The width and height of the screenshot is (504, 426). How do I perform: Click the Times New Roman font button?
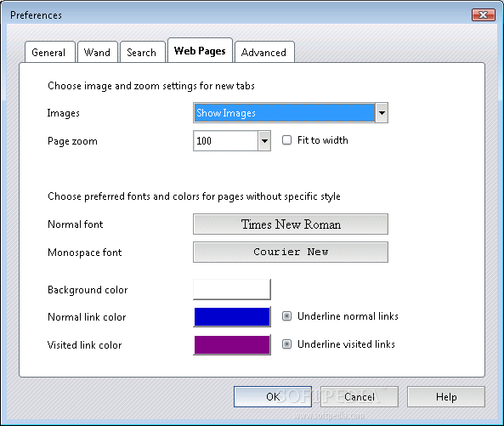tap(291, 224)
